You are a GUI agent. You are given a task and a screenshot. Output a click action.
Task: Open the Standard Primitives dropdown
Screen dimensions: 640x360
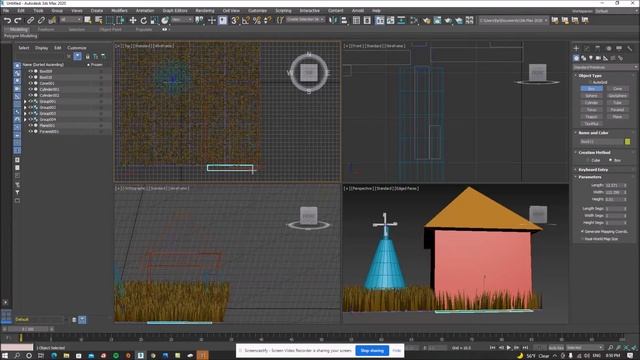click(605, 67)
